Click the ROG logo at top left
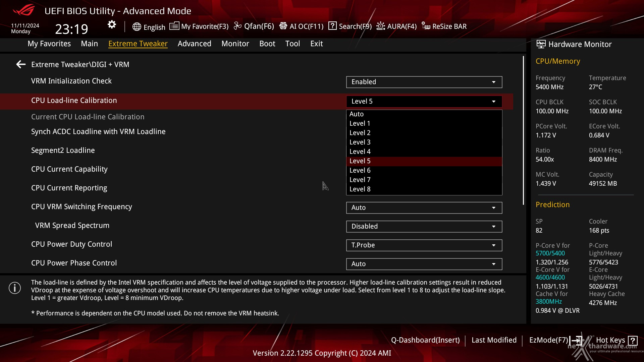This screenshot has height=362, width=644. pyautogui.click(x=23, y=10)
